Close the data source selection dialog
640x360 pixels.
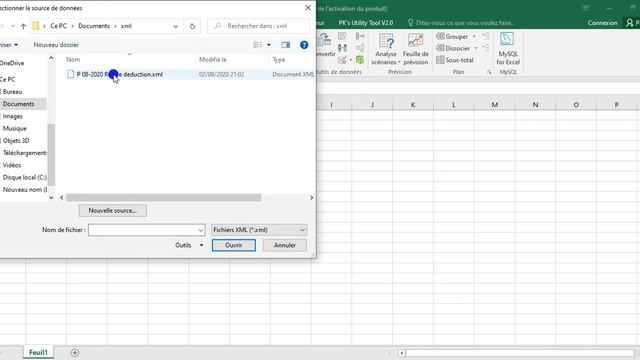pyautogui.click(x=308, y=8)
